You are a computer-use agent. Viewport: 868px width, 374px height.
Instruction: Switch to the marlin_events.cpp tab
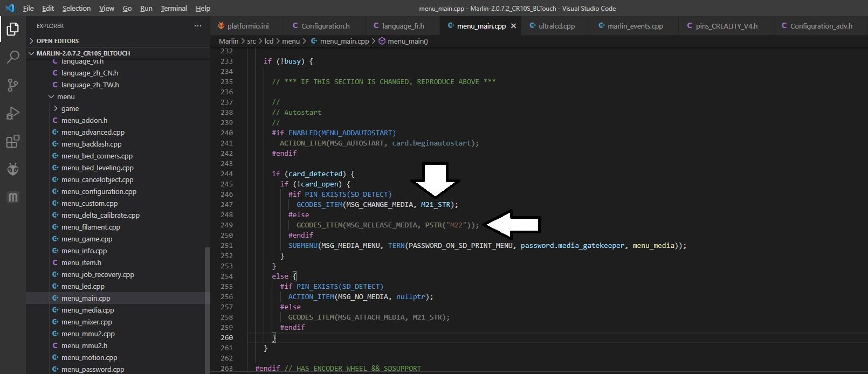coord(635,26)
